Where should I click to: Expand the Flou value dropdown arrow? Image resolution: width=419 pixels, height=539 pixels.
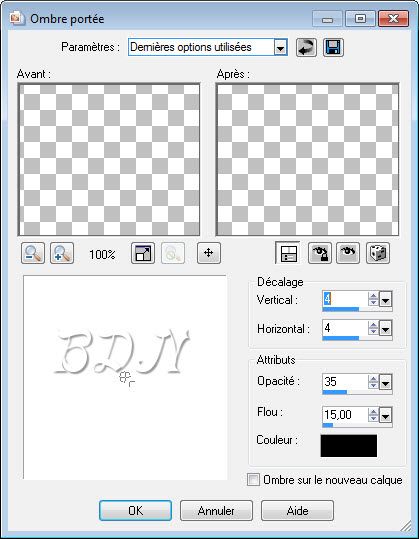tap(385, 416)
